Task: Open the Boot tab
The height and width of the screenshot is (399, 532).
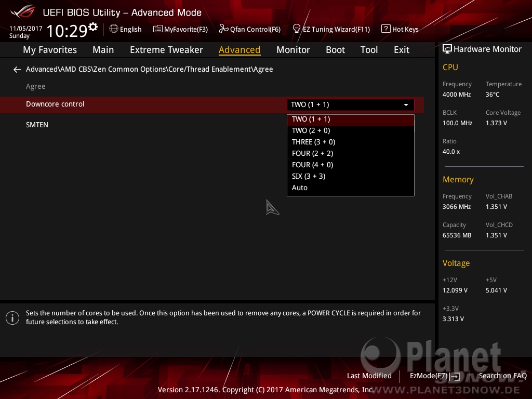Action: (335, 50)
